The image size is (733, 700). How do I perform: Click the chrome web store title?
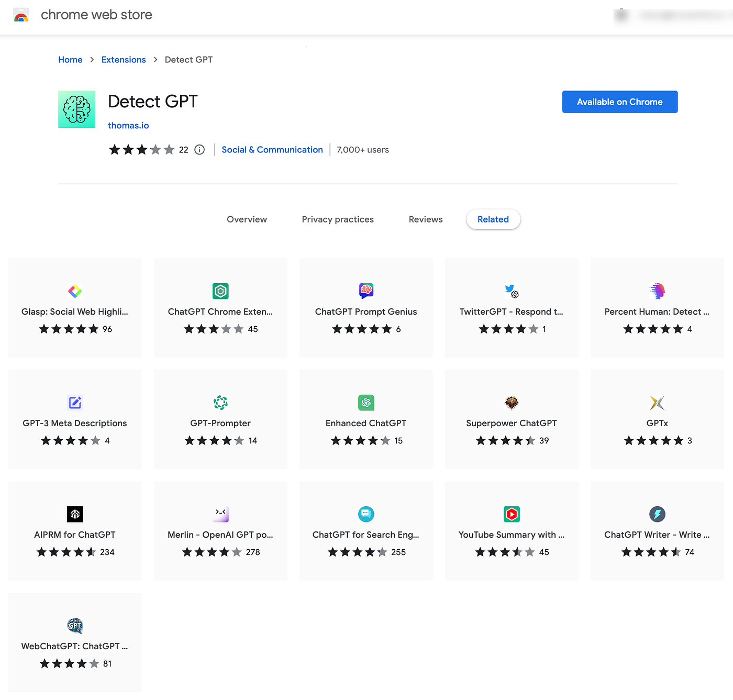coord(96,15)
